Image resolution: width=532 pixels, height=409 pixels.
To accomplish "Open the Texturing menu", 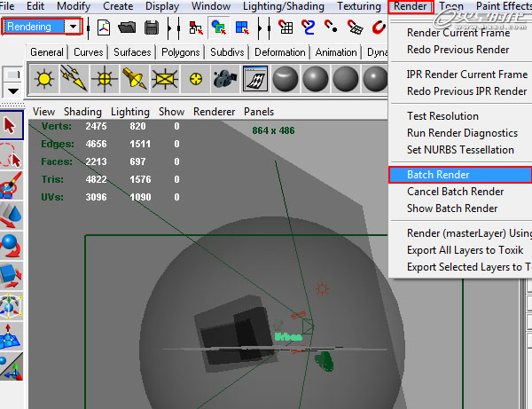I will pyautogui.click(x=358, y=6).
